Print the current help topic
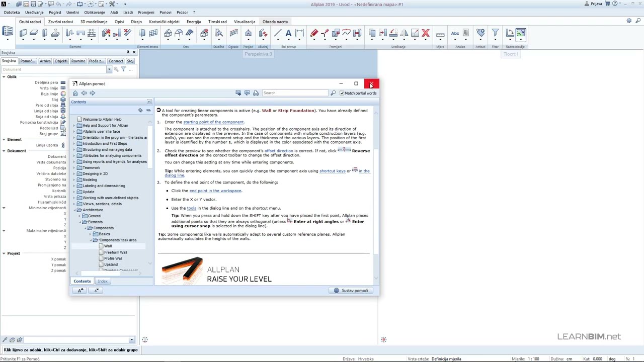This screenshot has width=644, height=362. [x=256, y=93]
